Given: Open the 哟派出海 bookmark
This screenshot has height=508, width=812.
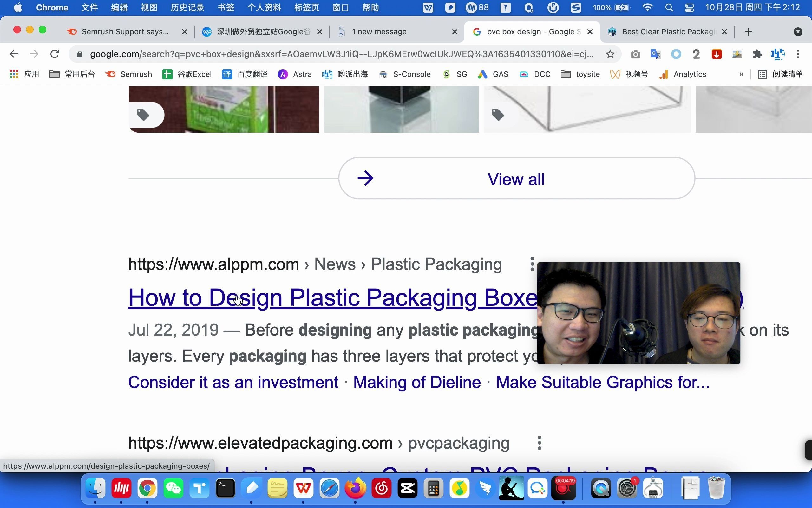Looking at the screenshot, I should [x=345, y=74].
